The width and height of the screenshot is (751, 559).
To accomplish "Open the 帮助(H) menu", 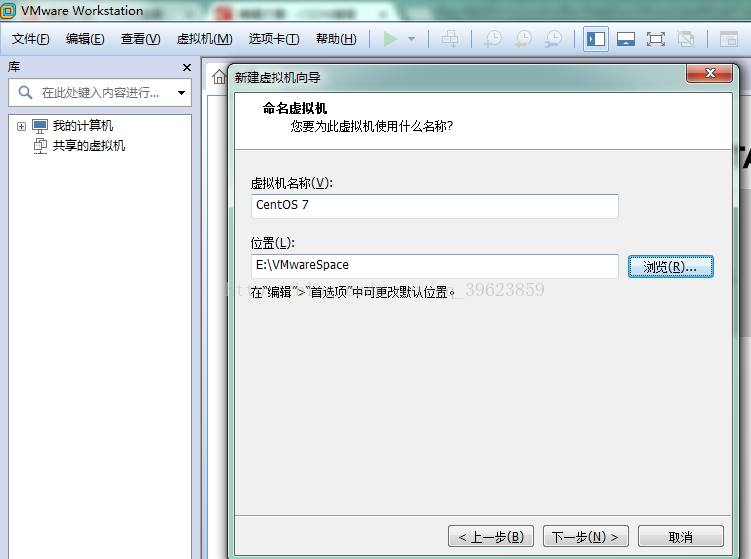I will coord(336,39).
